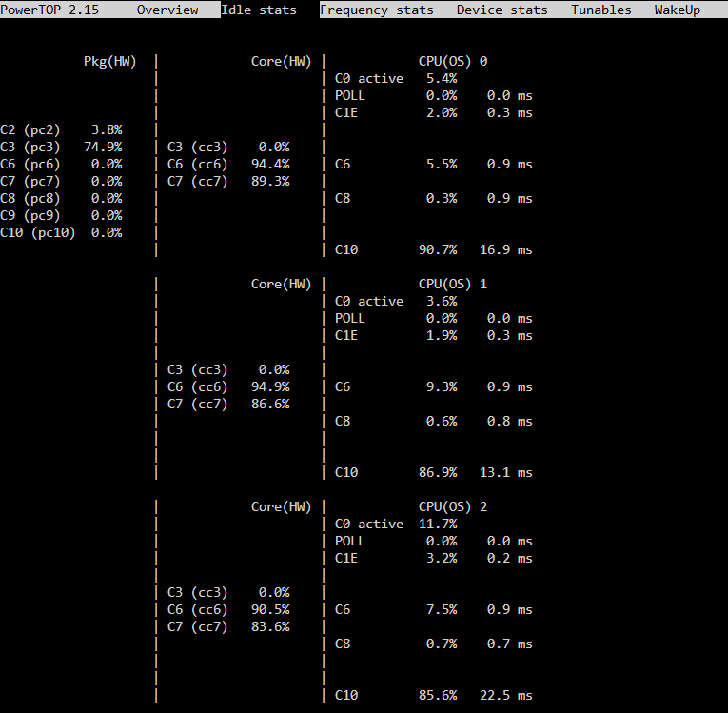Click the C8 (pc8) package row label
The height and width of the screenshot is (713, 728).
tap(30, 198)
